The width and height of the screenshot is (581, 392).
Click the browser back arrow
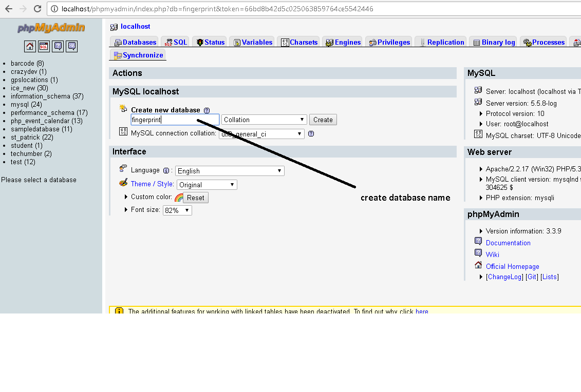[x=9, y=9]
